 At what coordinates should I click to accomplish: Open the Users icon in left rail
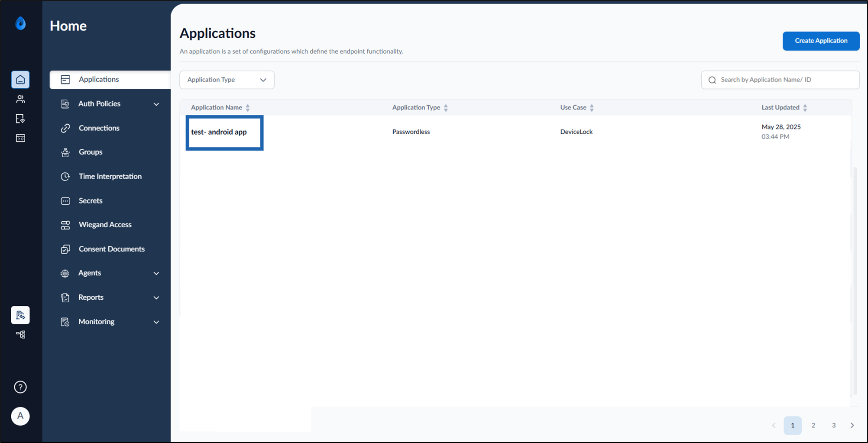coord(20,99)
